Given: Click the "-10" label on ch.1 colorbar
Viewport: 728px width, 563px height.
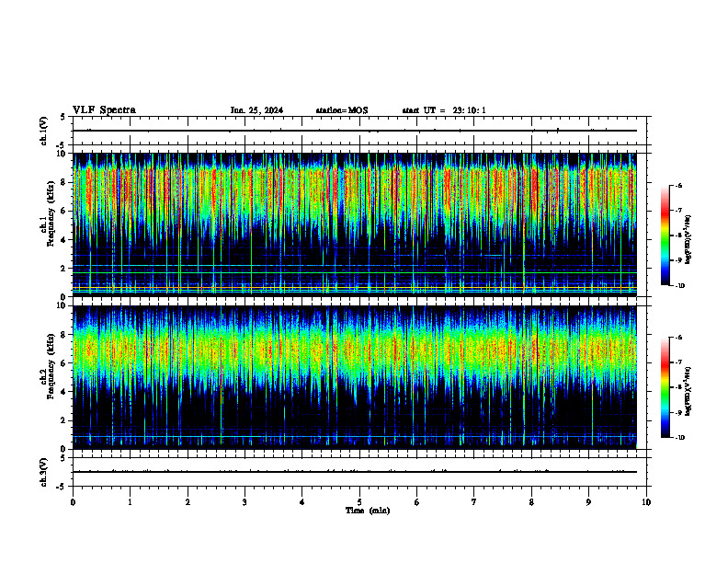Looking at the screenshot, I should coord(679,286).
